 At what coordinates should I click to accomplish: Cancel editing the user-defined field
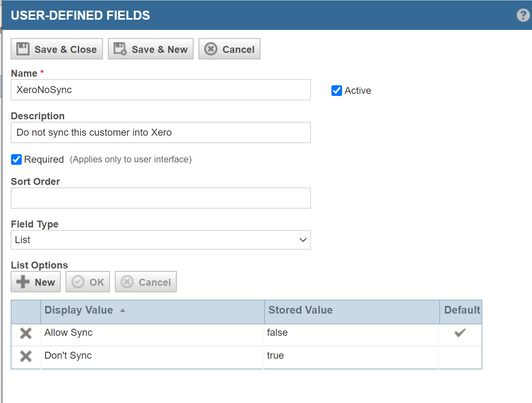pyautogui.click(x=229, y=49)
